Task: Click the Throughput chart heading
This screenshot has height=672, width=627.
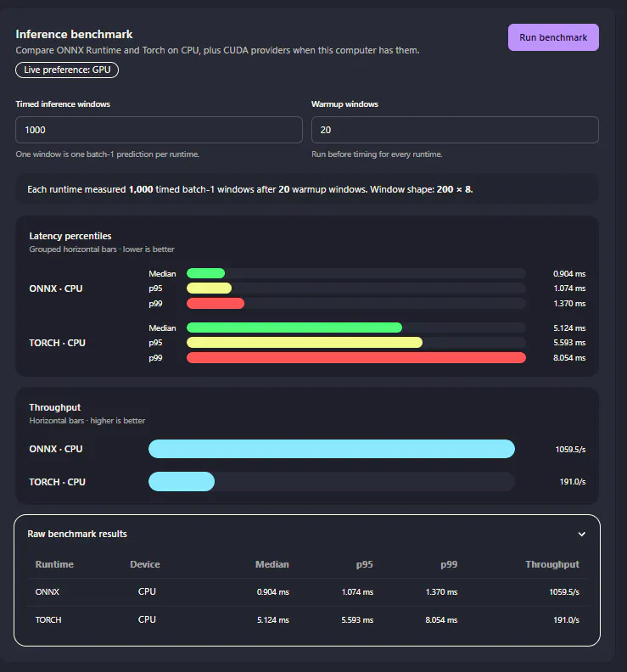Action: coord(55,407)
